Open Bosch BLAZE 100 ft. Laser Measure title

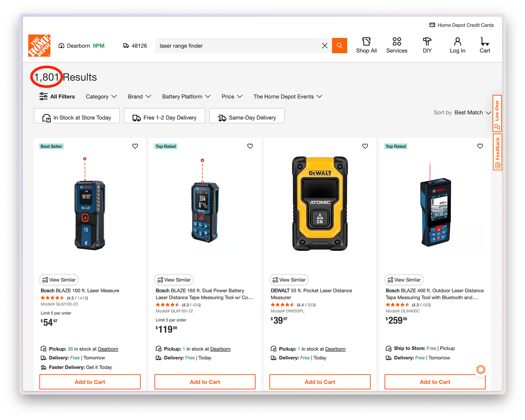[80, 290]
